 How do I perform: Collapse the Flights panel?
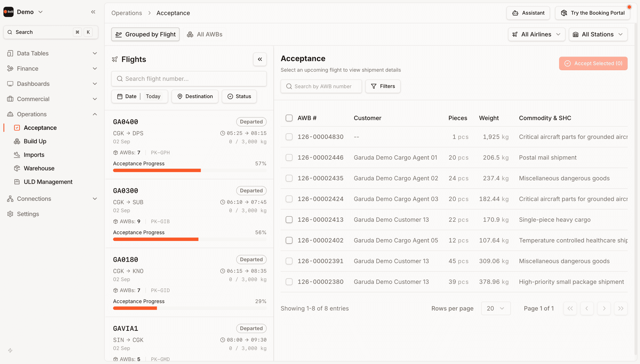point(260,59)
